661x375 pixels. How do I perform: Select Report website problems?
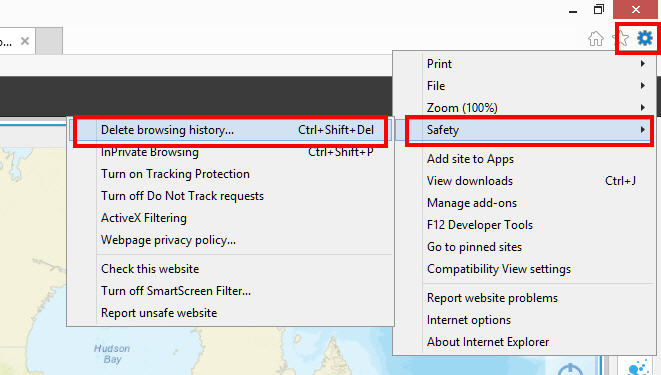tap(524, 298)
